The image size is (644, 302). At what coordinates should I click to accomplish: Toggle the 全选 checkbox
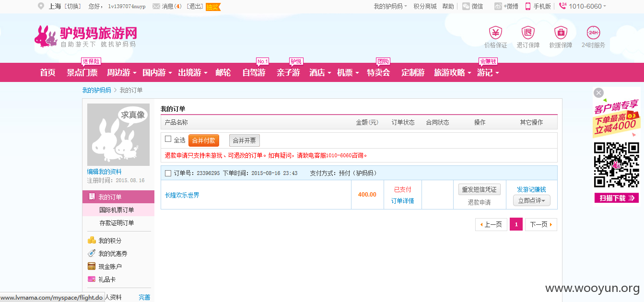point(168,139)
